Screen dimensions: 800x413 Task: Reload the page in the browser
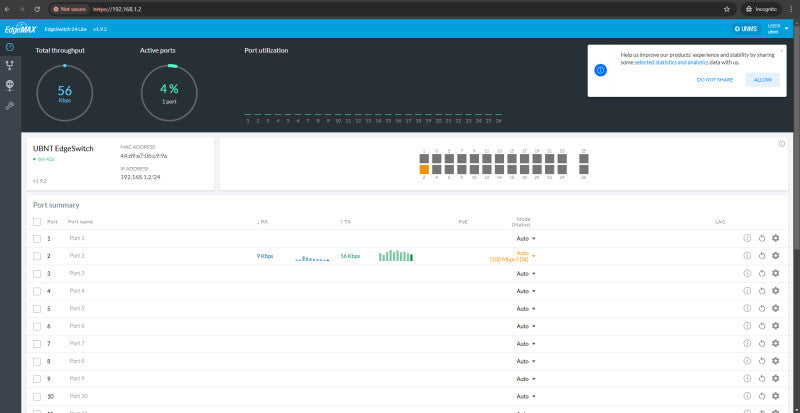(37, 9)
